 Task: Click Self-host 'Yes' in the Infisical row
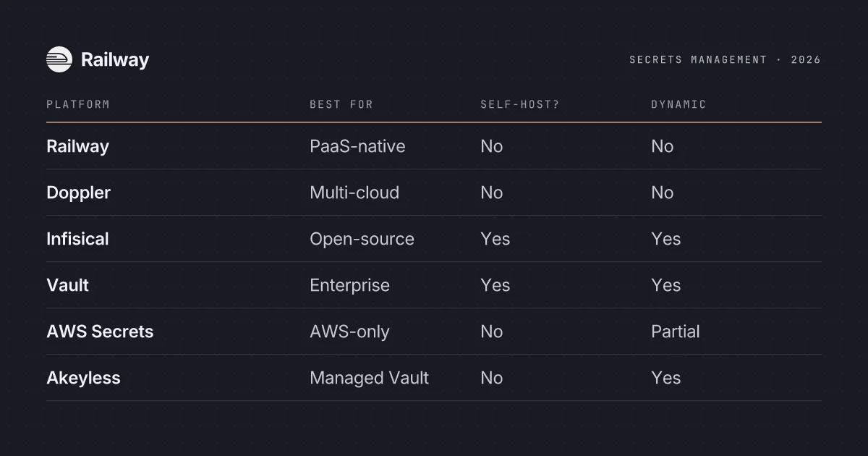click(x=495, y=239)
